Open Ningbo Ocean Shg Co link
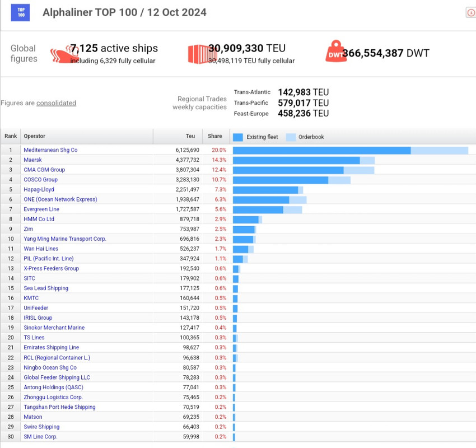 [x=50, y=367]
